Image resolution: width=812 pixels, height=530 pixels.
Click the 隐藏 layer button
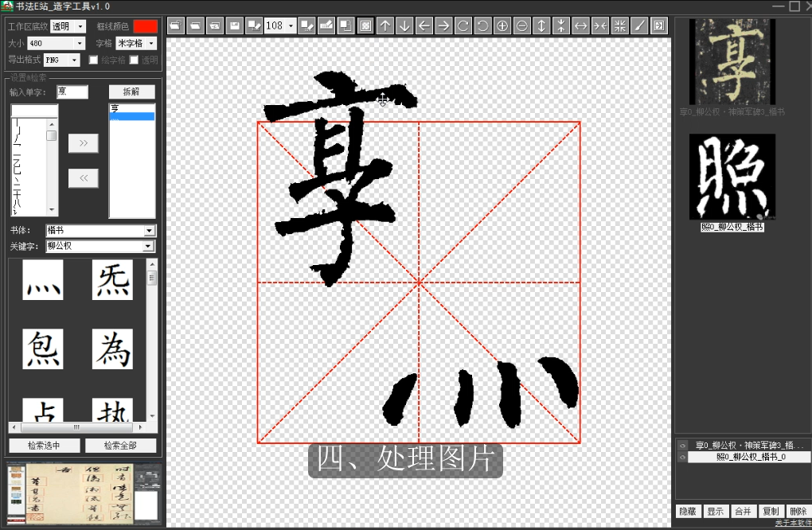pos(688,512)
